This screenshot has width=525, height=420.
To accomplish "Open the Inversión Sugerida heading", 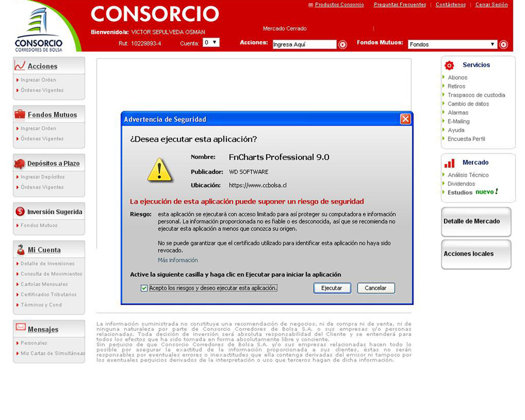I will [x=55, y=212].
